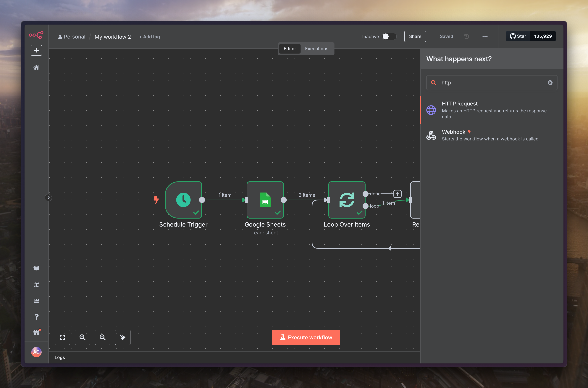Open the Help question mark icon
The width and height of the screenshot is (588, 388).
click(36, 317)
